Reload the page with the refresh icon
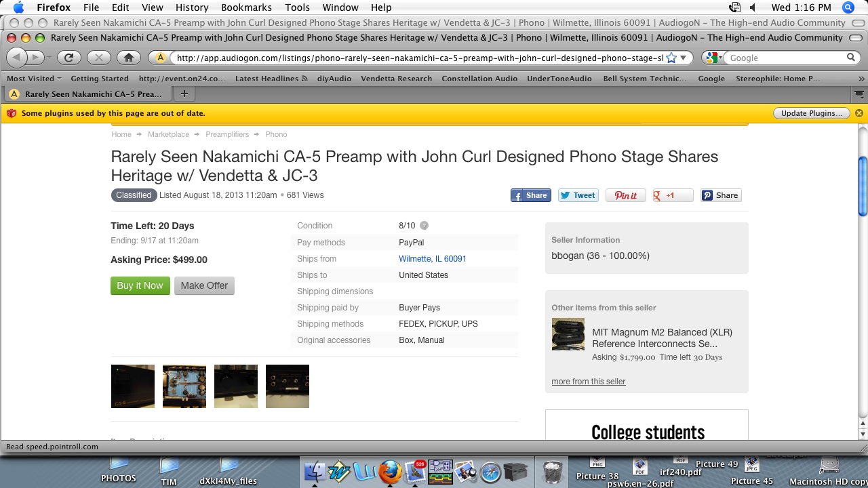 coord(68,58)
